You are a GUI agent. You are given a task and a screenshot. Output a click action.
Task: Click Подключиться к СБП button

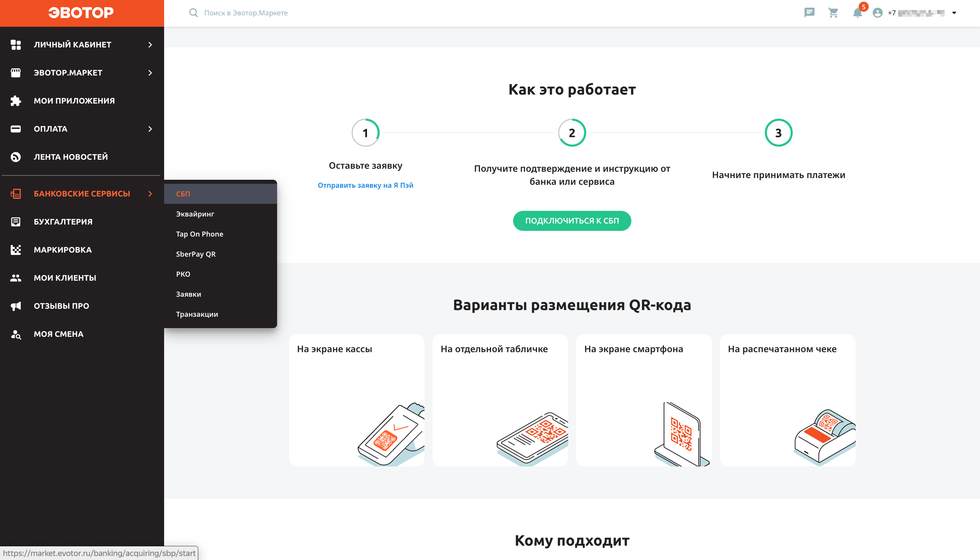tap(572, 221)
